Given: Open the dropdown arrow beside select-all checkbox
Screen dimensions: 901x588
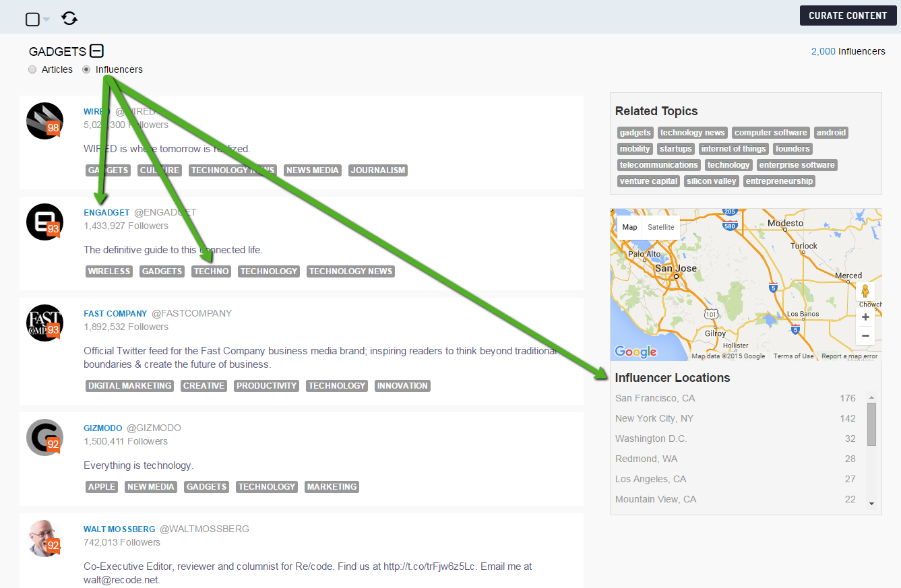Looking at the screenshot, I should click(x=46, y=19).
